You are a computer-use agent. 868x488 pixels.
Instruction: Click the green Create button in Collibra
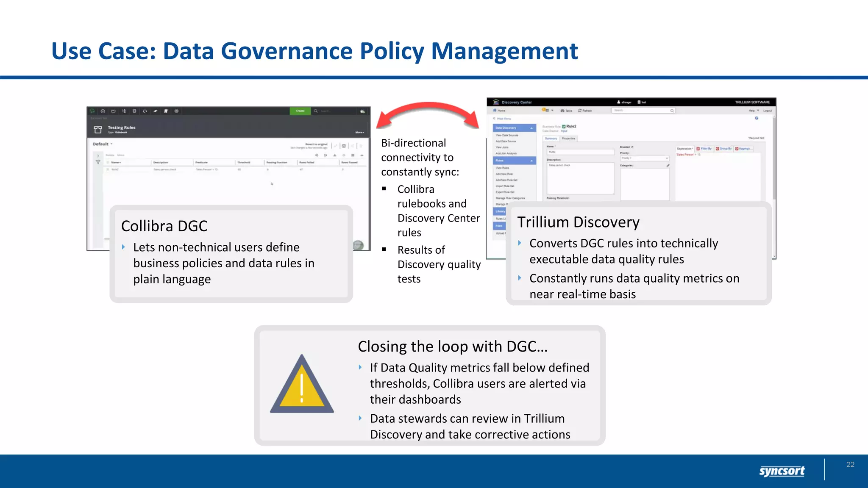tap(300, 111)
